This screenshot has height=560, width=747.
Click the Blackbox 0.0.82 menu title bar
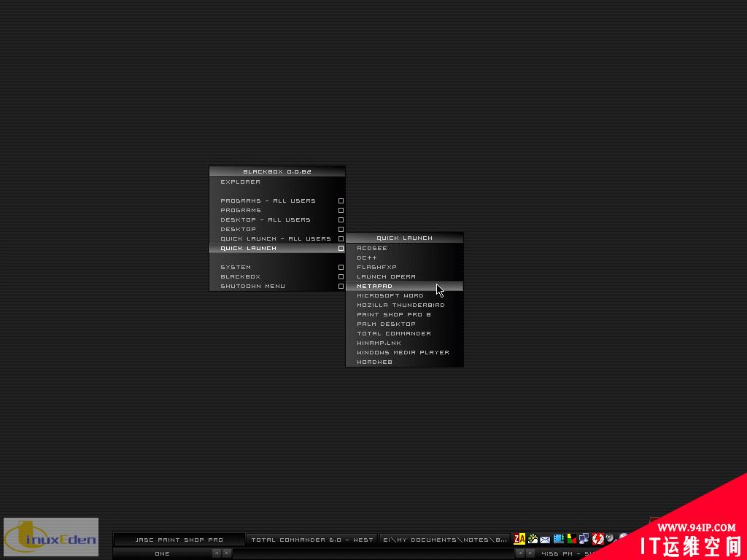tap(277, 171)
